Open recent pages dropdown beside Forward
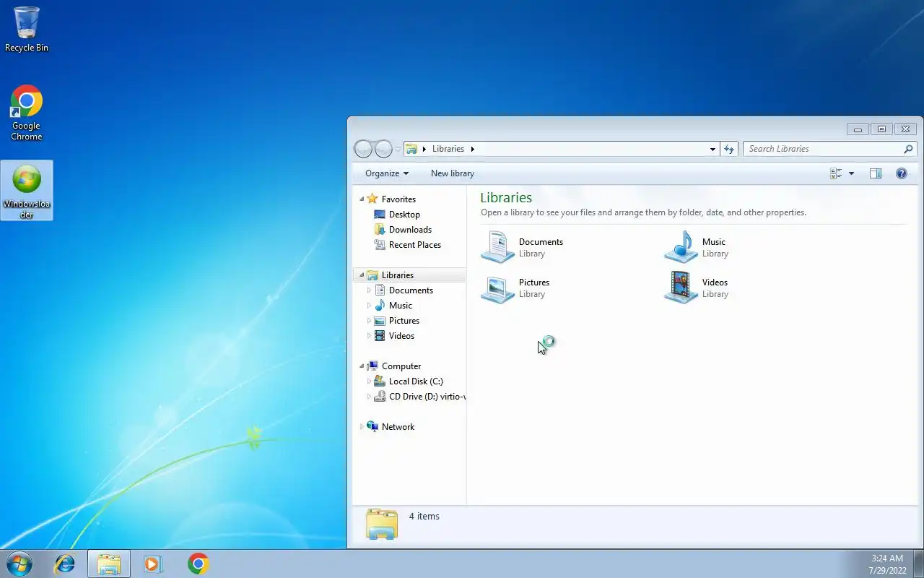Image resolution: width=924 pixels, height=578 pixels. (398, 150)
